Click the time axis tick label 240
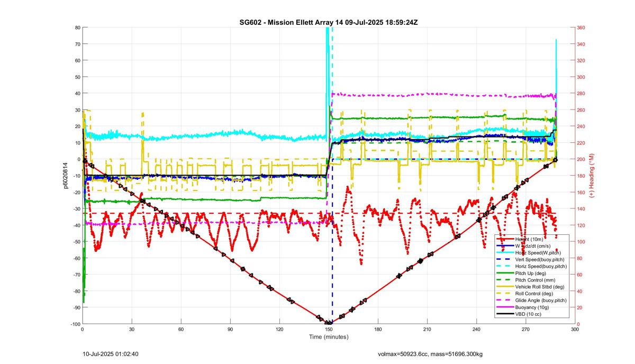The image size is (635, 364). pos(476,329)
